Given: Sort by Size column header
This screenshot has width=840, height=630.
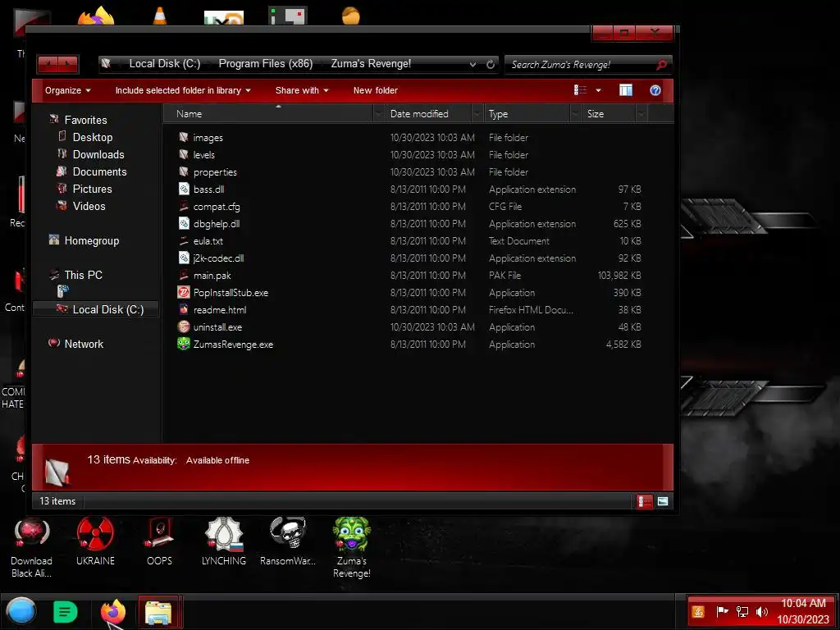Looking at the screenshot, I should pyautogui.click(x=609, y=113).
